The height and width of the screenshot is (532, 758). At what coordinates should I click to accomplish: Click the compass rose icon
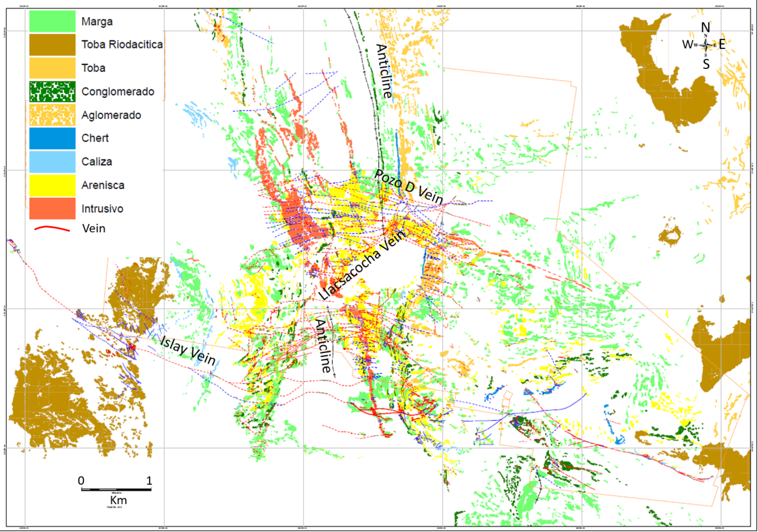(x=706, y=45)
